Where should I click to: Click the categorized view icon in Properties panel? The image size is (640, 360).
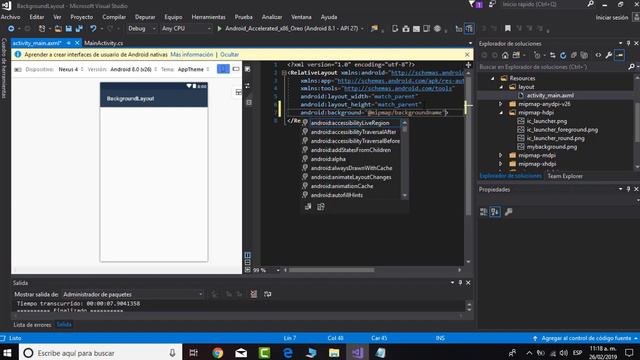[484, 211]
